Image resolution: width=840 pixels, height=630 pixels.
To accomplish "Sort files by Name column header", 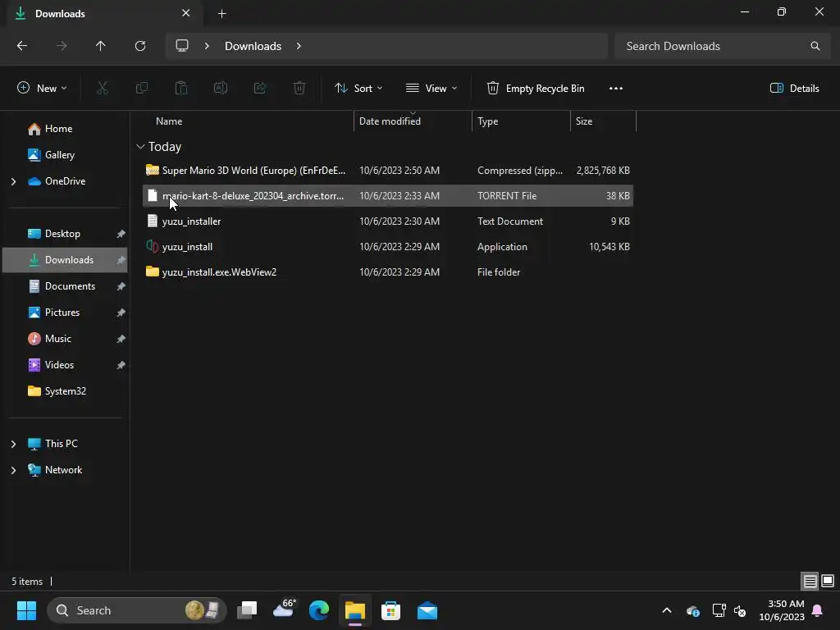I will 169,121.
